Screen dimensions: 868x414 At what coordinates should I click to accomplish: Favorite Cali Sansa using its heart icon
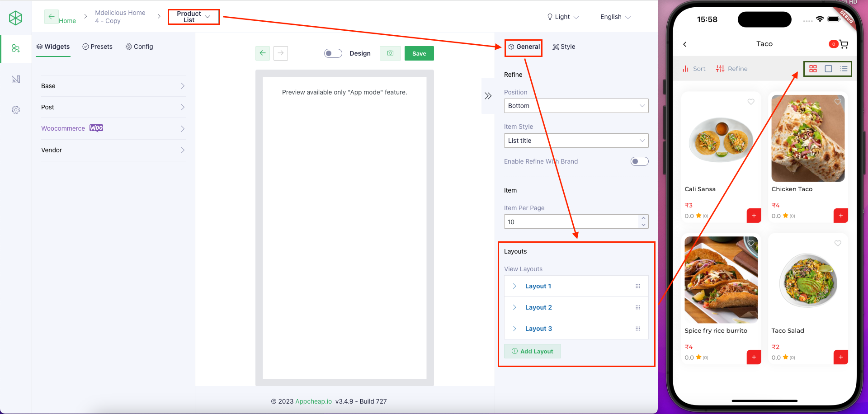point(751,102)
